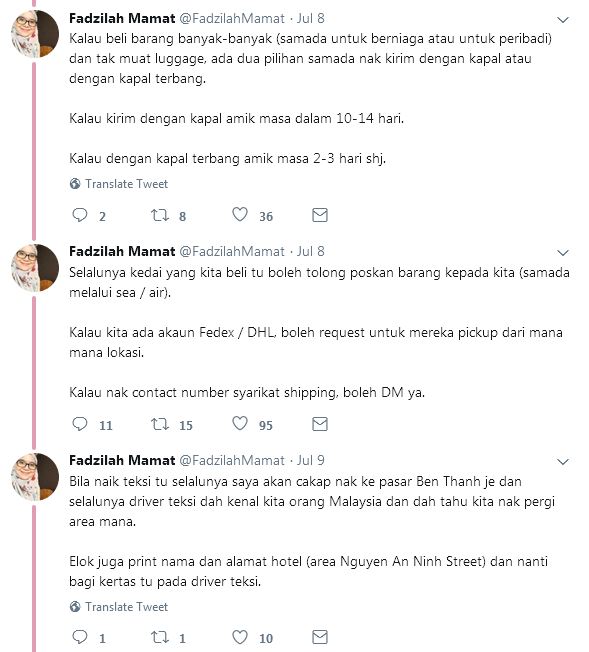Reply to the Ben Thanh taxi tweet

pos(80,637)
